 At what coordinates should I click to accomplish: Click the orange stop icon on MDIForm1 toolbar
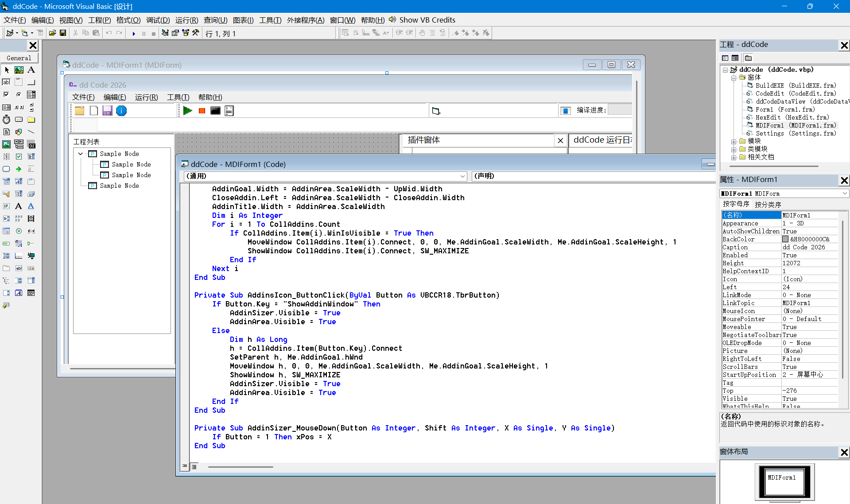click(x=202, y=111)
